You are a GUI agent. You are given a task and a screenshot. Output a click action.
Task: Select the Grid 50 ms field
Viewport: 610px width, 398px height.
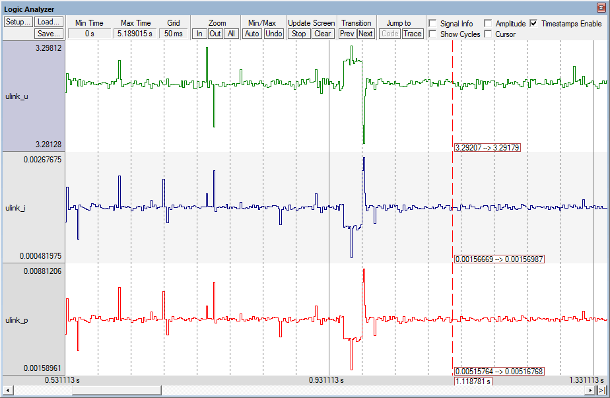click(x=173, y=34)
